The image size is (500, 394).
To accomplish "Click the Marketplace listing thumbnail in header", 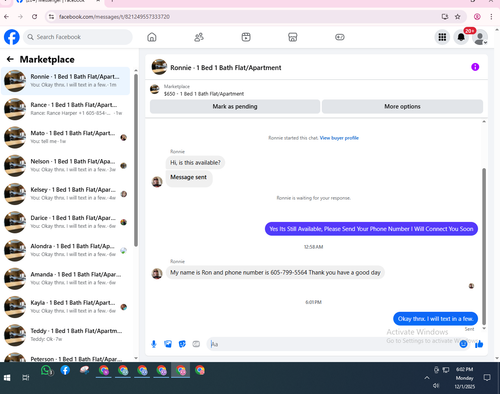I will click(x=155, y=90).
